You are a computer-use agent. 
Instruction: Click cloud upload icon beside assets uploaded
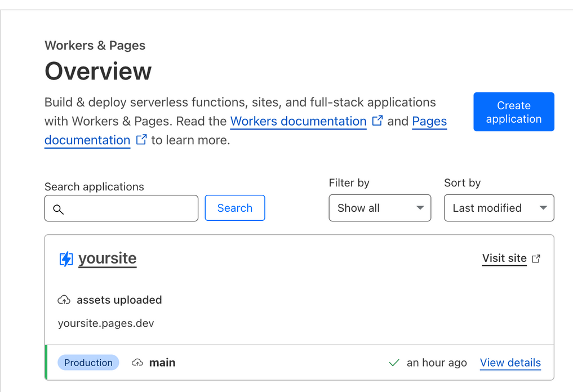click(x=64, y=300)
